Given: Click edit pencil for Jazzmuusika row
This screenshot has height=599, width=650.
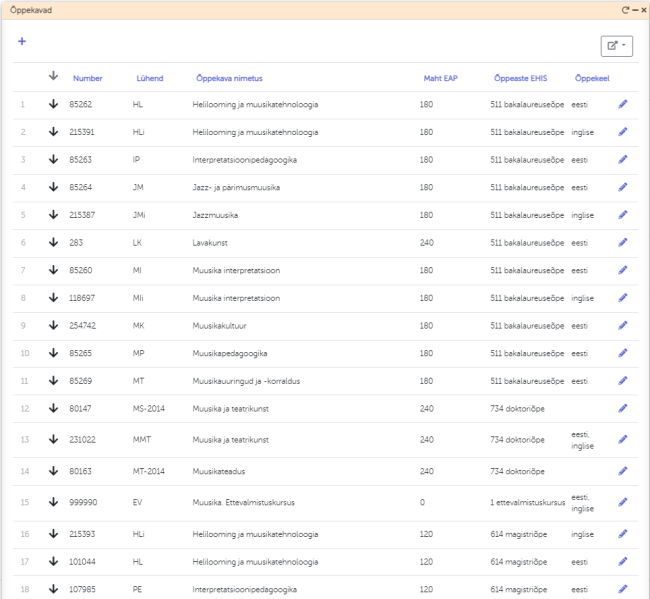Looking at the screenshot, I should point(623,215).
